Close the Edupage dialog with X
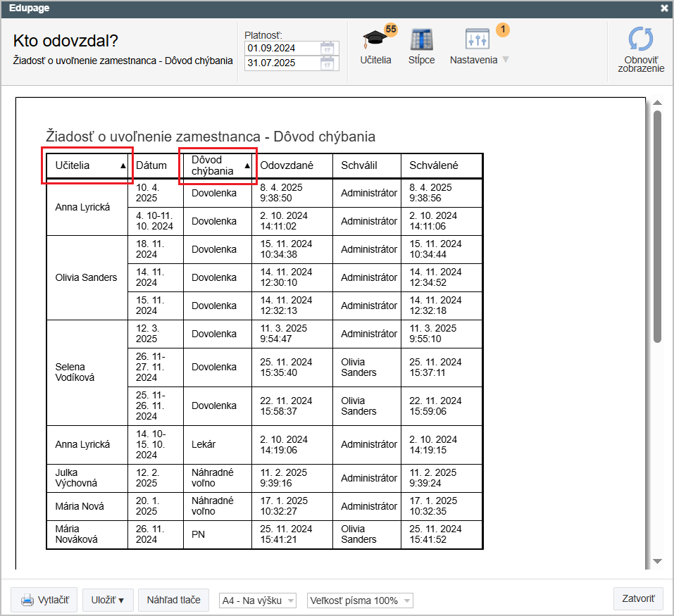 [x=664, y=8]
